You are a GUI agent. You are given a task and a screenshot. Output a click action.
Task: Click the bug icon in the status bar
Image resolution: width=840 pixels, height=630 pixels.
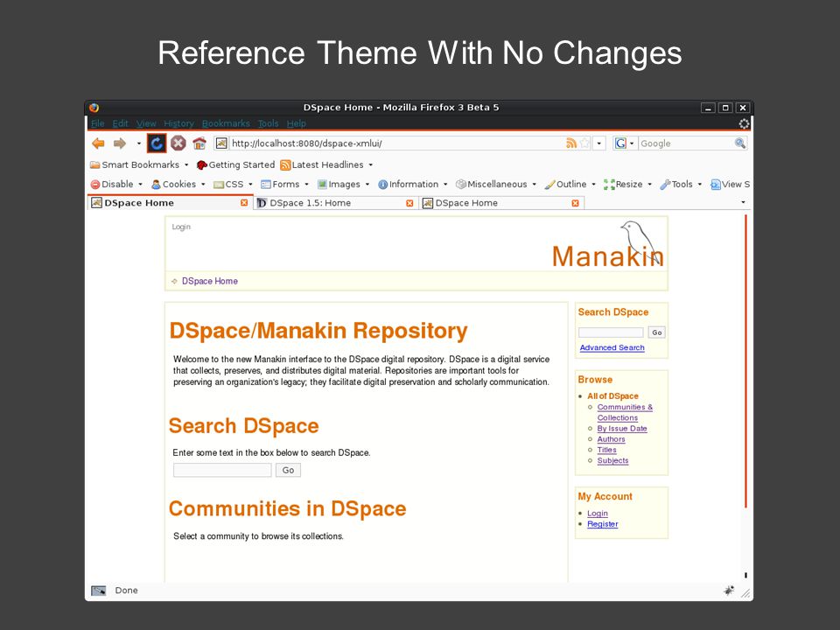tap(729, 591)
